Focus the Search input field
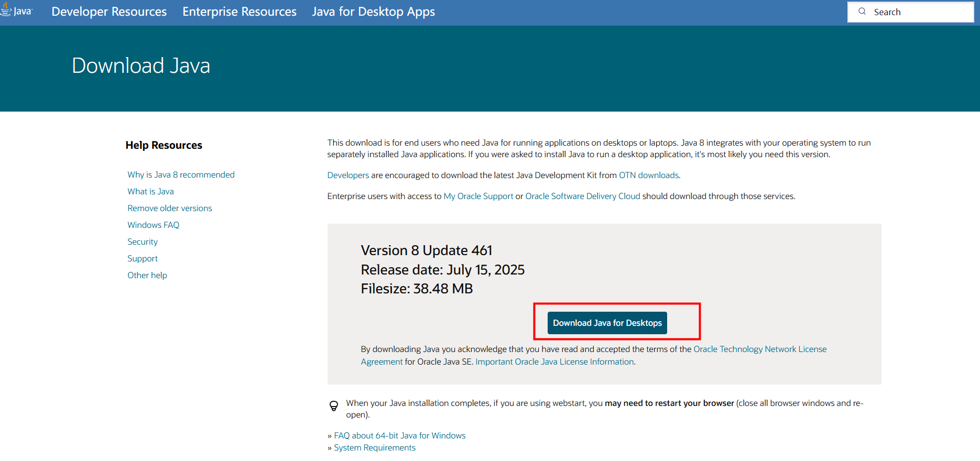Viewport: 980px width, 461px height. click(x=911, y=12)
